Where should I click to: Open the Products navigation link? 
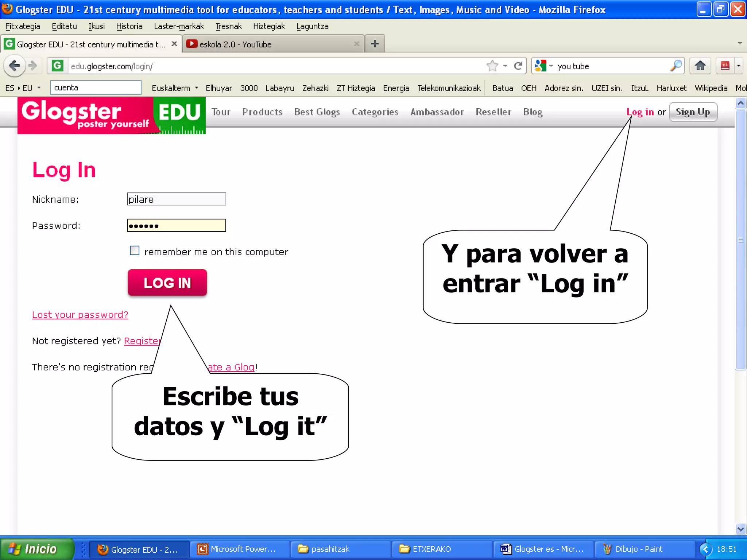[x=262, y=112]
